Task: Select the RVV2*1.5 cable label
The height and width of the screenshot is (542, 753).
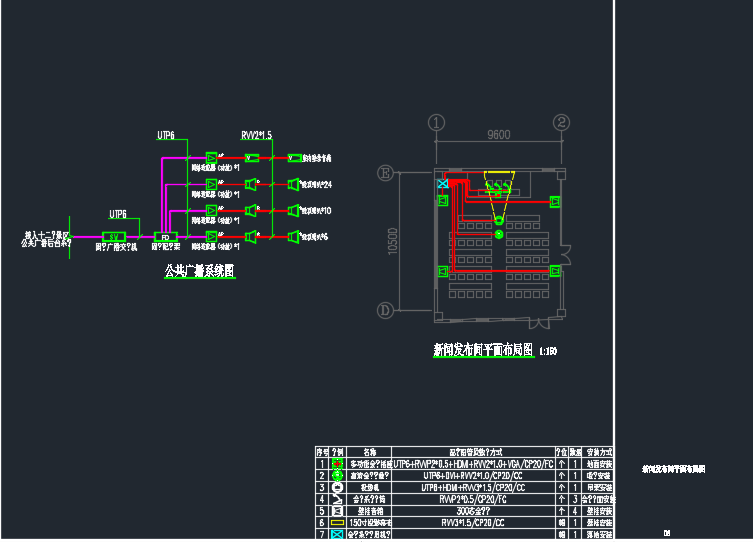Action: pyautogui.click(x=256, y=135)
